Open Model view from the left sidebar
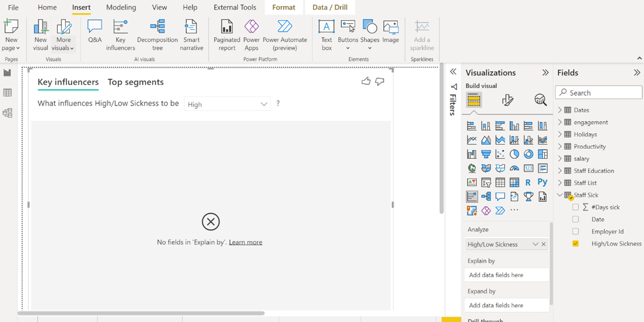The height and width of the screenshot is (322, 644). point(8,113)
